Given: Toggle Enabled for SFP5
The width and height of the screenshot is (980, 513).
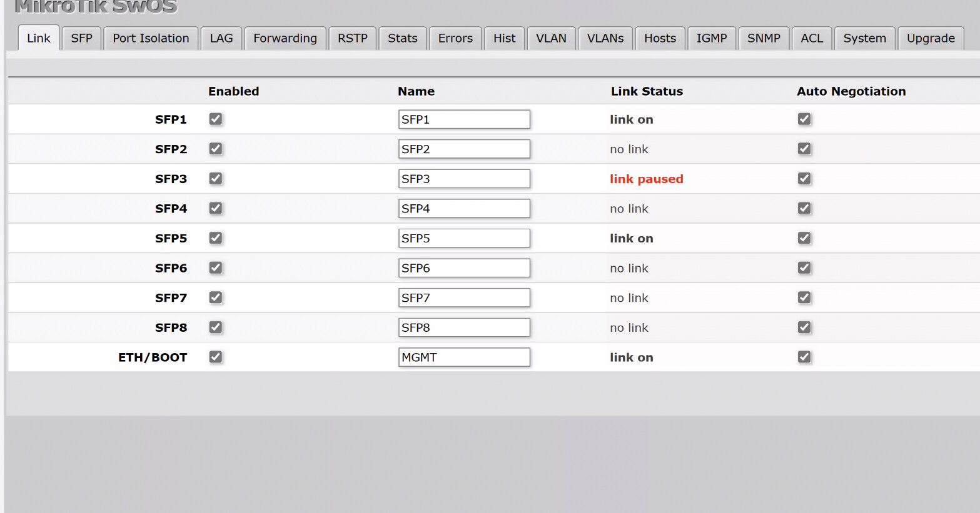Looking at the screenshot, I should [216, 238].
